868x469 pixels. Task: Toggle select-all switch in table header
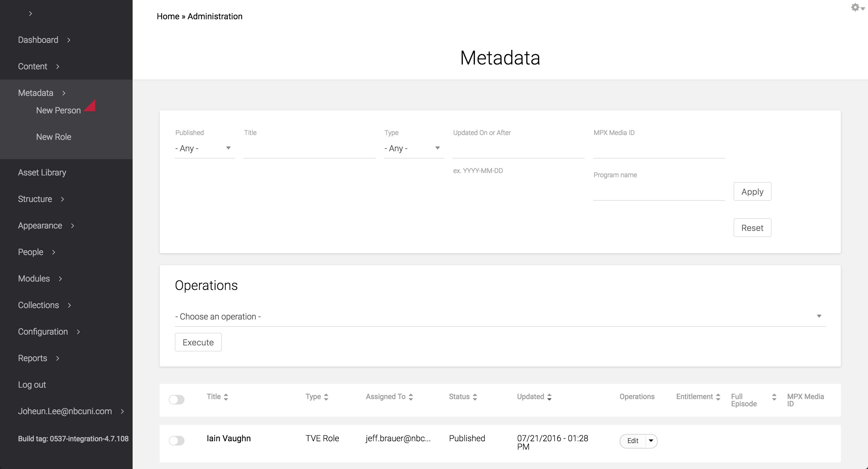pyautogui.click(x=177, y=400)
